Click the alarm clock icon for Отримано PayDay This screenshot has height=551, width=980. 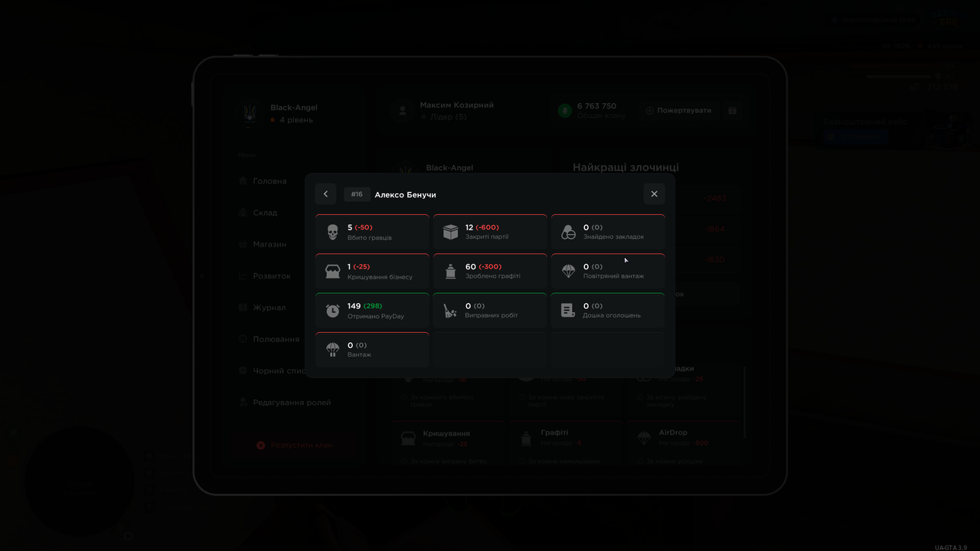point(332,310)
